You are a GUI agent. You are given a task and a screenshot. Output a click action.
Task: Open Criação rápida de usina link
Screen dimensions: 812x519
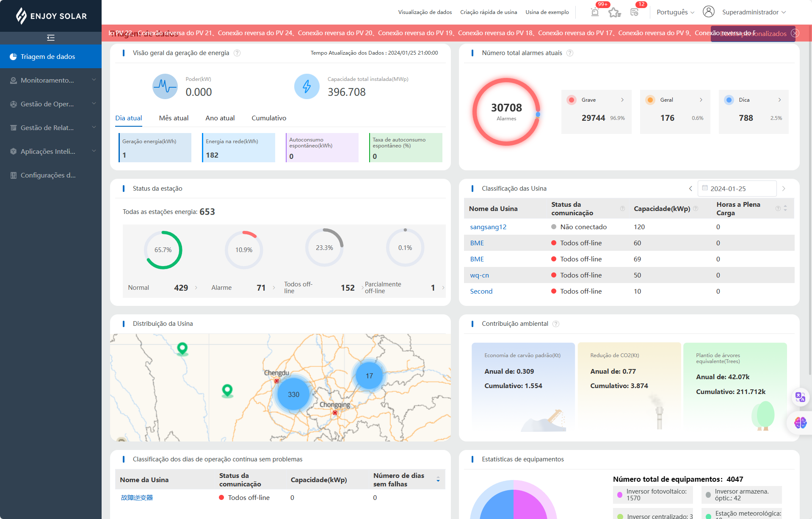tap(489, 12)
